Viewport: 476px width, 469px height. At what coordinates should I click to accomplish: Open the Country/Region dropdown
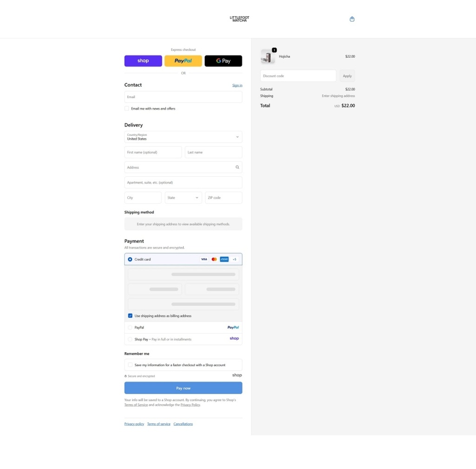183,137
